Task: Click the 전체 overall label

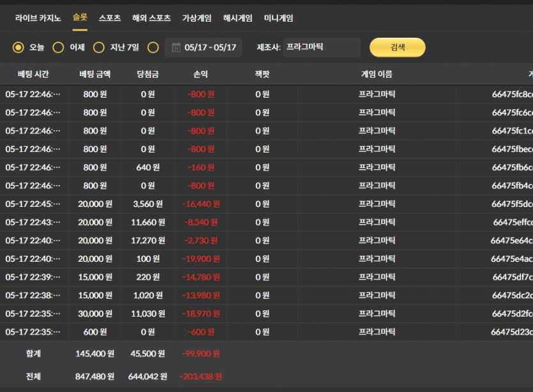Action: coord(33,377)
